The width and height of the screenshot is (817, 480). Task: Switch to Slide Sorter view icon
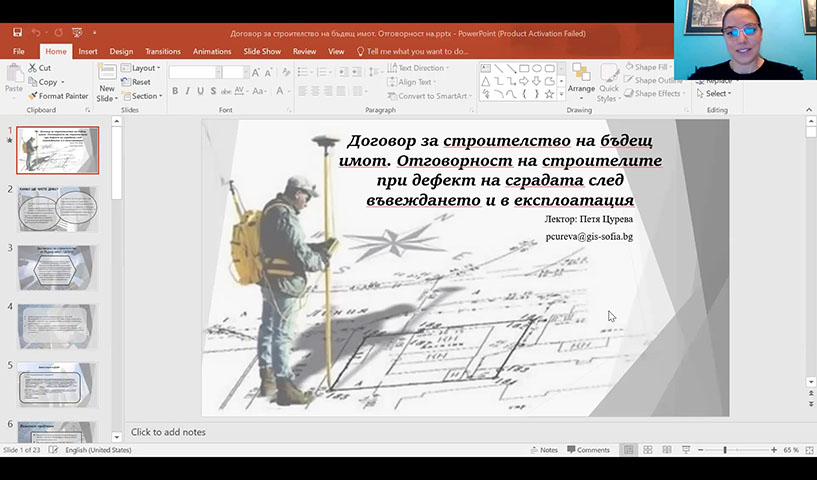pos(648,450)
